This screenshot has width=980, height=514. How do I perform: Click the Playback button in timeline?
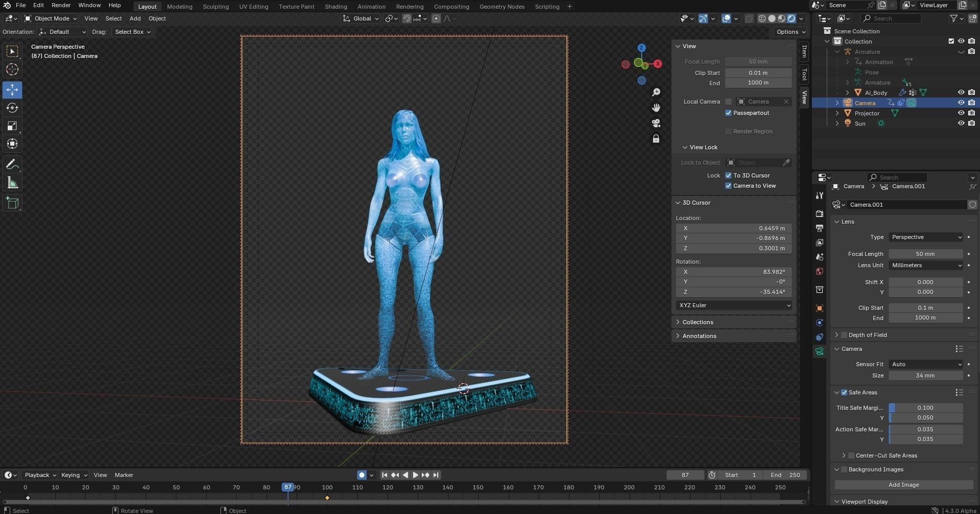pyautogui.click(x=40, y=475)
